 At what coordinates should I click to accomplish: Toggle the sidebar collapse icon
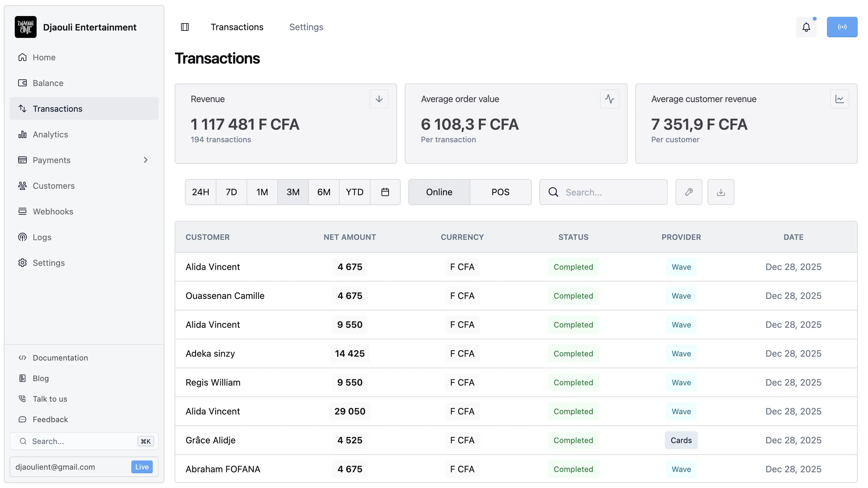point(185,27)
